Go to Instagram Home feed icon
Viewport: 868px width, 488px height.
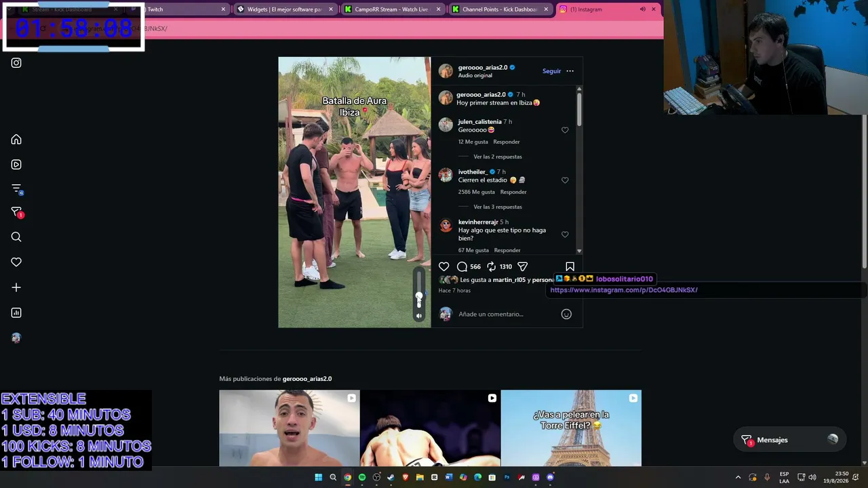coord(16,140)
